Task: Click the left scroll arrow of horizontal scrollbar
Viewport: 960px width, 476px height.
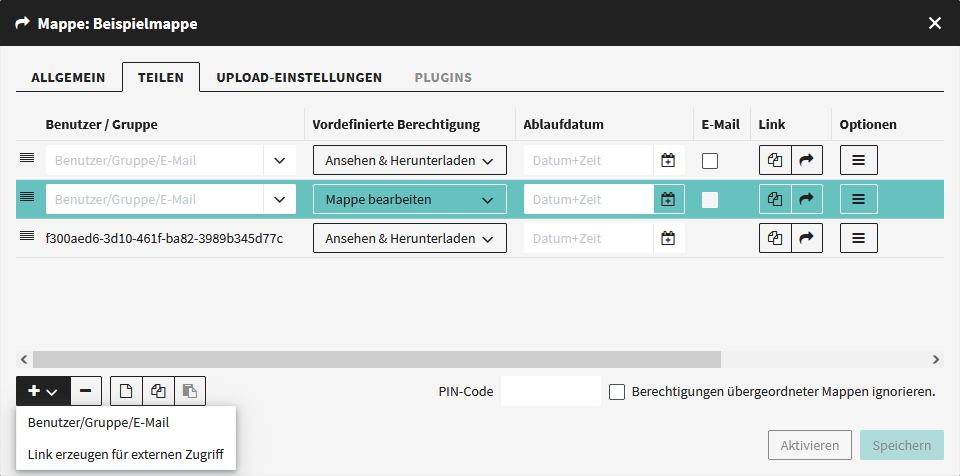Action: point(24,360)
